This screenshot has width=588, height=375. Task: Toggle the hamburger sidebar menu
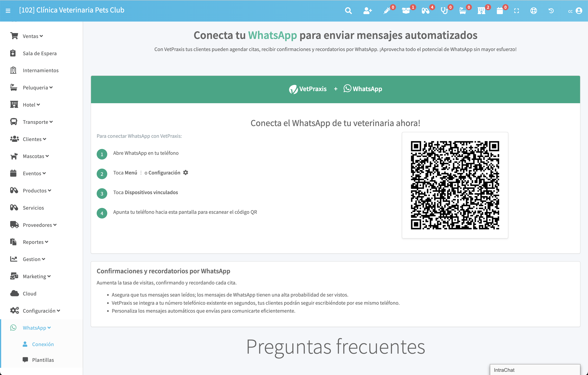[x=8, y=11]
